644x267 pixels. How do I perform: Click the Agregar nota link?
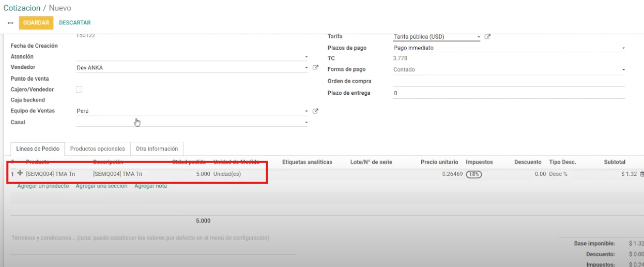click(x=150, y=186)
